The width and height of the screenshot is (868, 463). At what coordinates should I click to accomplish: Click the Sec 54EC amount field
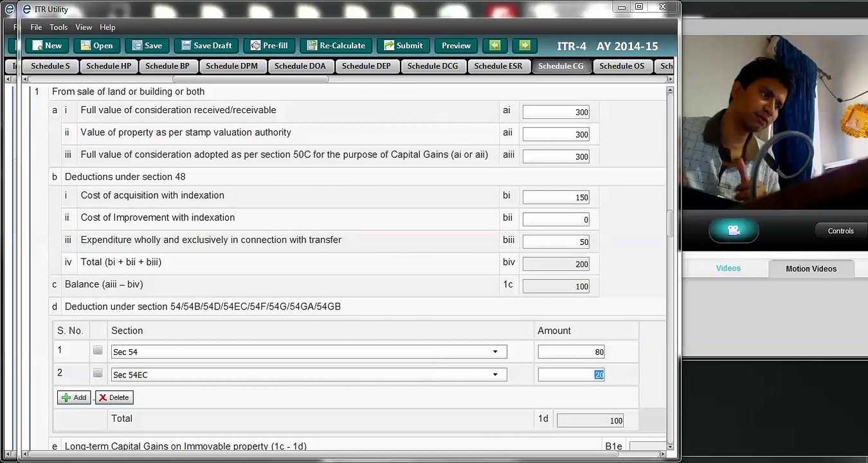571,374
